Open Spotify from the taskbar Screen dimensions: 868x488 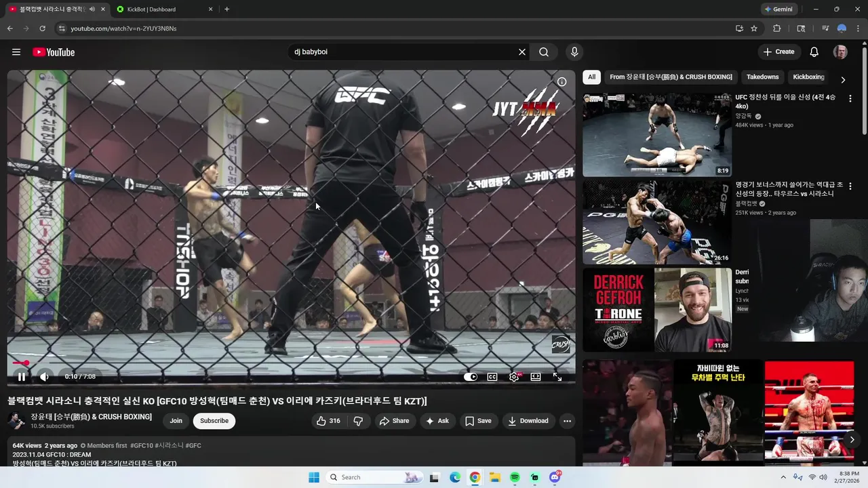tap(515, 477)
